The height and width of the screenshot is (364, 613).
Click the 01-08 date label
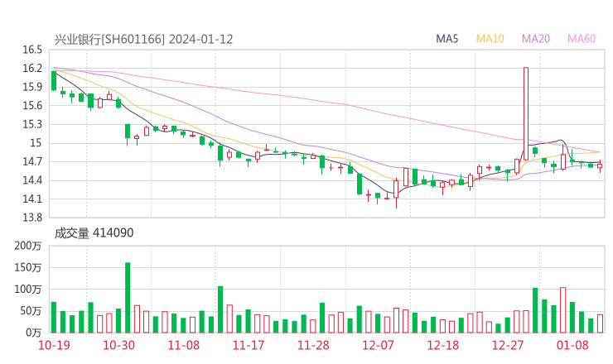pyautogui.click(x=572, y=345)
